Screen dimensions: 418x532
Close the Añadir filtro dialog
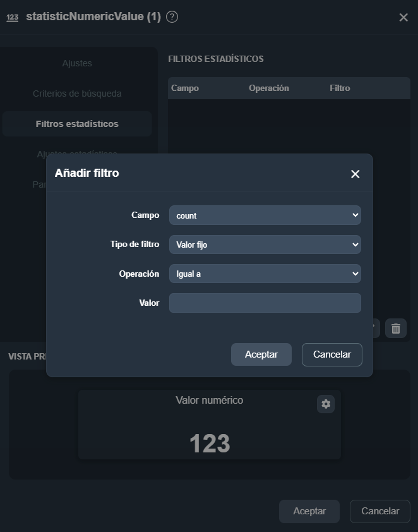(x=355, y=174)
